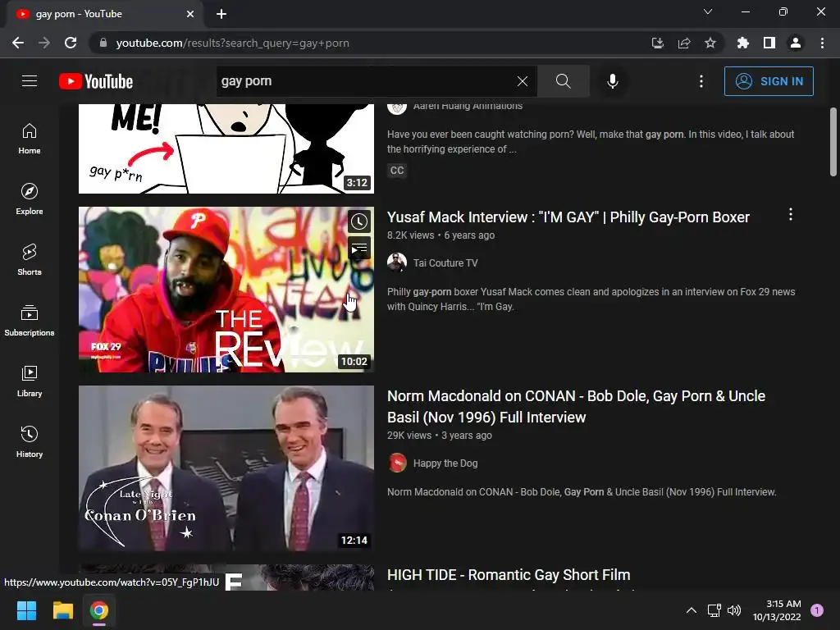Screen dimensions: 840x630
Task: Open the Tai Couture TV channel avatar
Action: pos(397,262)
